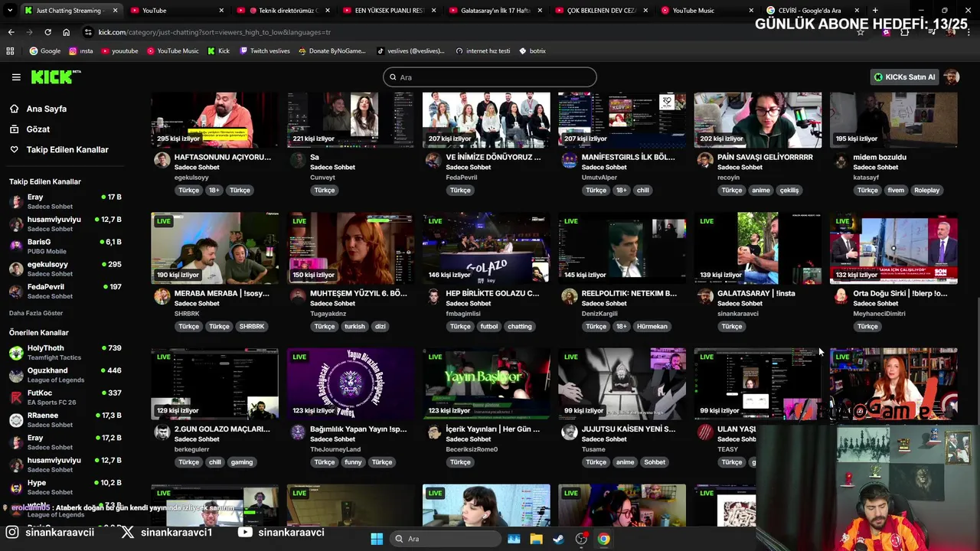Select the futbol tag
The height and width of the screenshot is (551, 980).
click(x=489, y=326)
